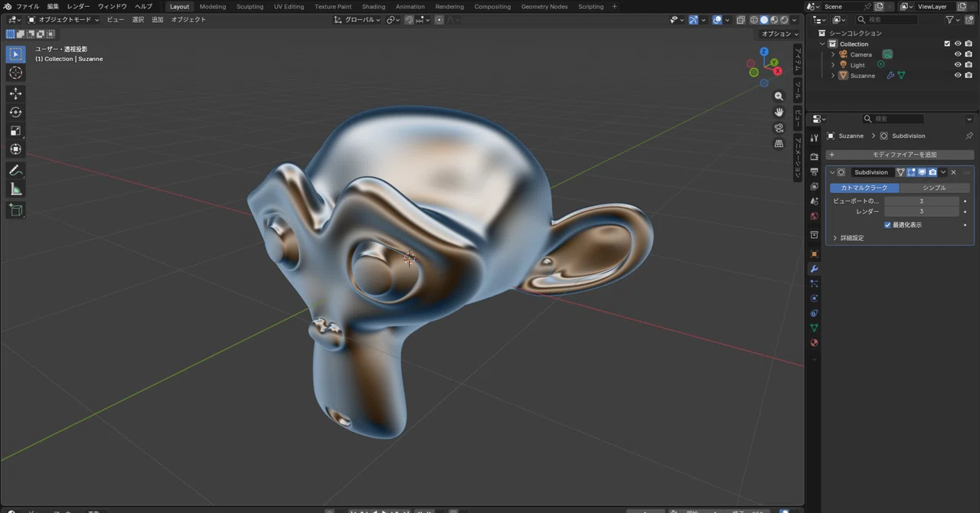This screenshot has height=513, width=980.
Task: Open the オブジェクトモード mode dropdown
Action: click(x=64, y=19)
